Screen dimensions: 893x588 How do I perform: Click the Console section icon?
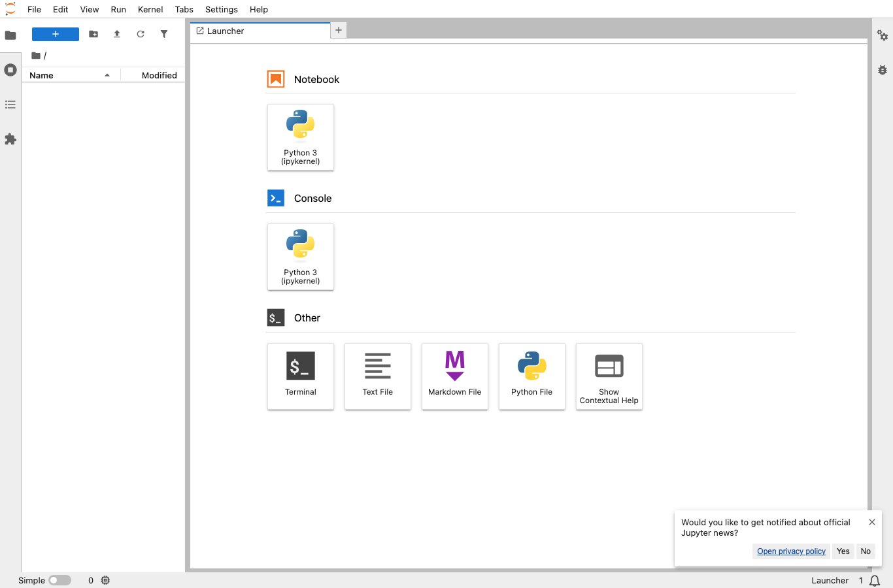pyautogui.click(x=276, y=198)
